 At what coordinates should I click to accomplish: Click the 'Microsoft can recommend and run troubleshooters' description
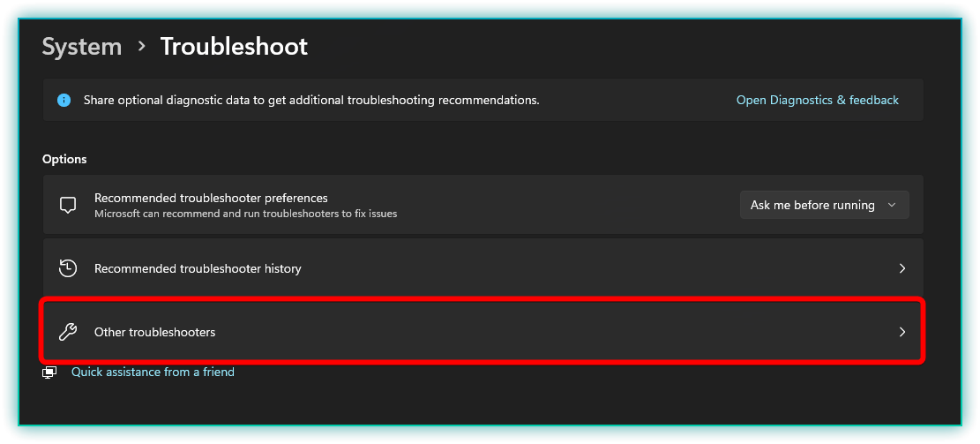click(x=245, y=214)
